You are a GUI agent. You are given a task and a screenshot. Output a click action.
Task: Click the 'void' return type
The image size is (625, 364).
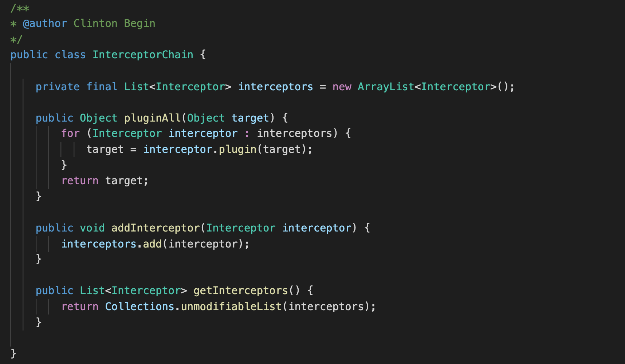pyautogui.click(x=92, y=228)
